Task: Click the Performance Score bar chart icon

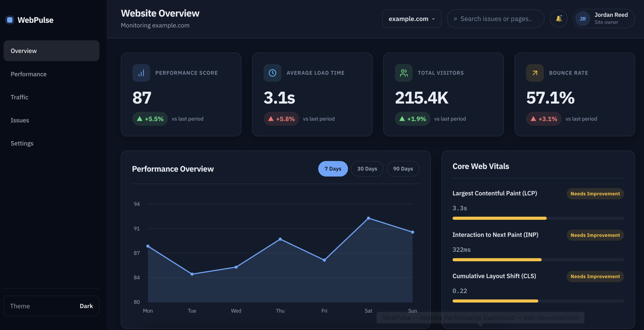Action: tap(141, 73)
